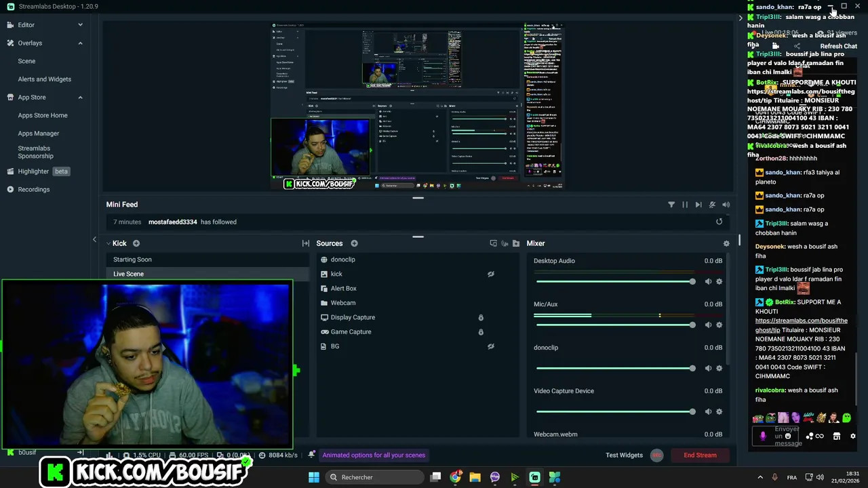
Task: Open Mixer advanced audio settings gear
Action: pyautogui.click(x=726, y=244)
